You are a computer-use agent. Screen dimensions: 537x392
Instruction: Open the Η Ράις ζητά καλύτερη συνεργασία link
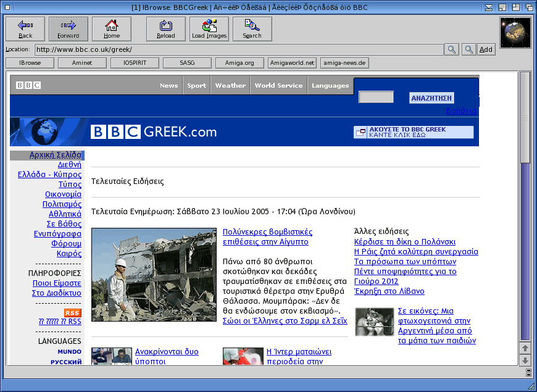[416, 252]
